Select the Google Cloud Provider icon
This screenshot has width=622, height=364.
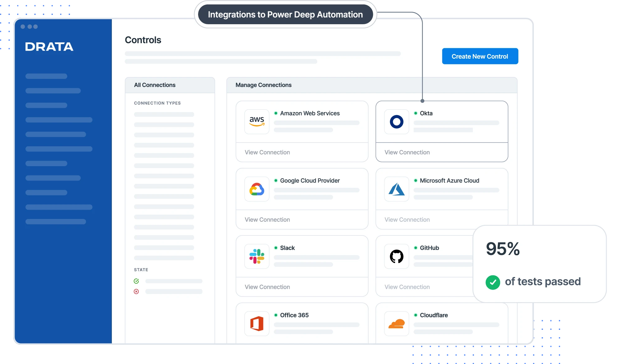tap(257, 189)
